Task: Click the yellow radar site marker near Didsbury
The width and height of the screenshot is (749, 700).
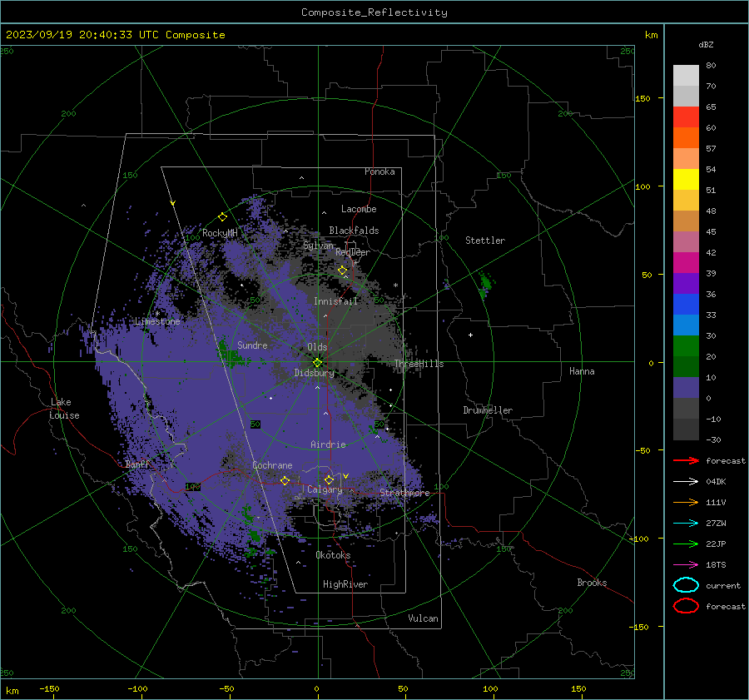Action: (x=317, y=363)
